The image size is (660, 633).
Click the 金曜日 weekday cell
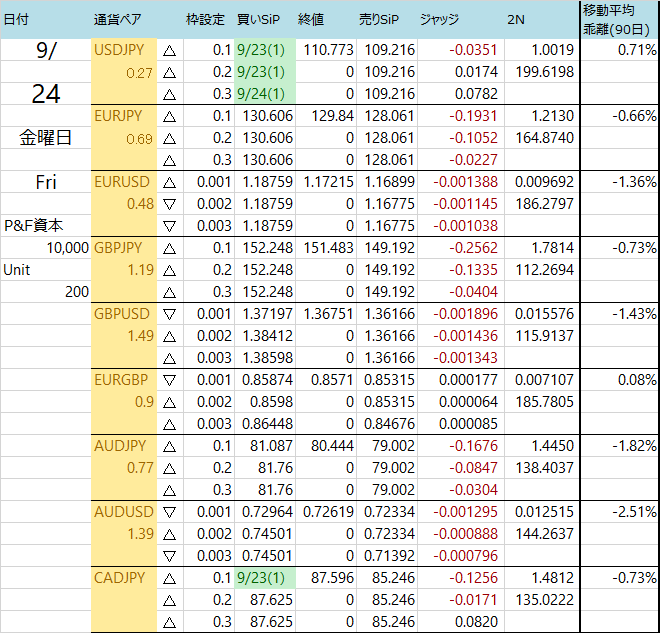click(45, 138)
